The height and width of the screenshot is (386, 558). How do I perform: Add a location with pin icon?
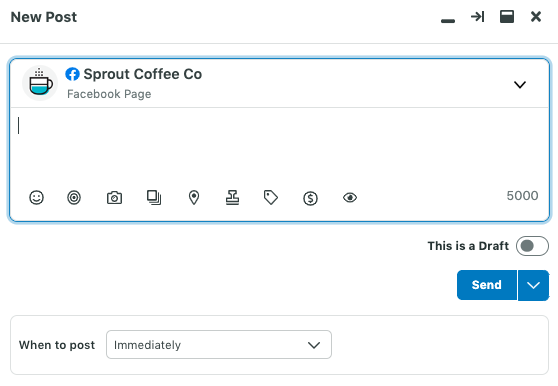pos(194,197)
